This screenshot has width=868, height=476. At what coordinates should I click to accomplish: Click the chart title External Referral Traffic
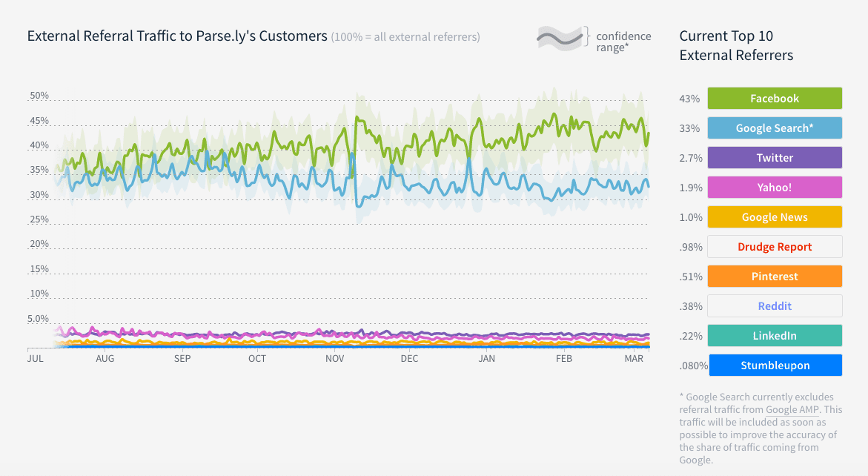pos(177,36)
